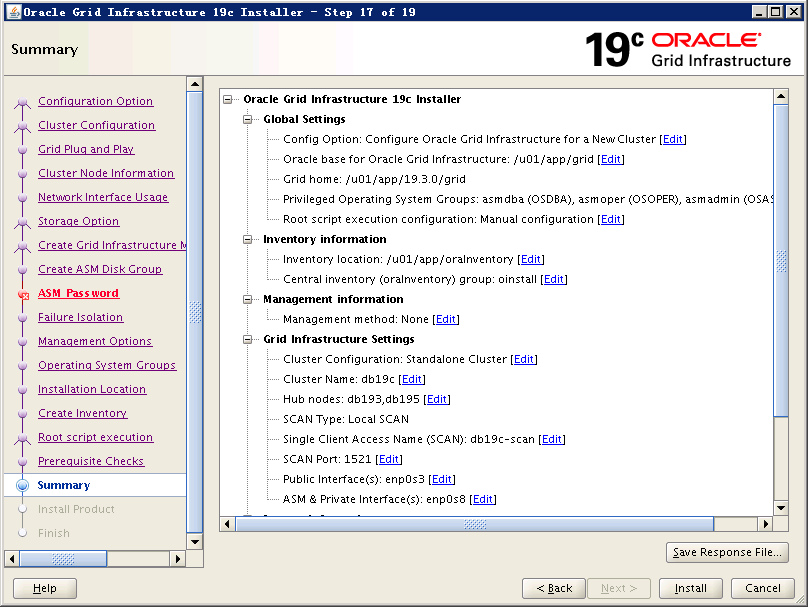This screenshot has height=608, width=809.
Task: Open the Root script execution step
Action: (x=95, y=437)
